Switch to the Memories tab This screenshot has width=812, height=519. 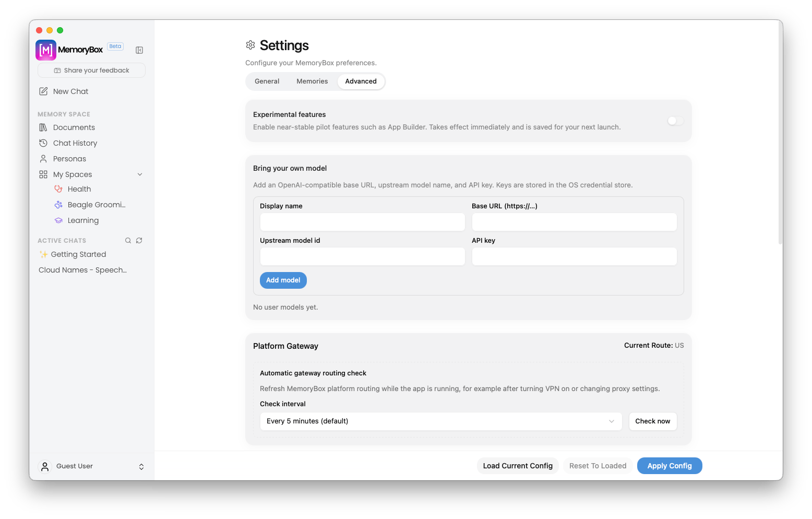[x=312, y=81]
